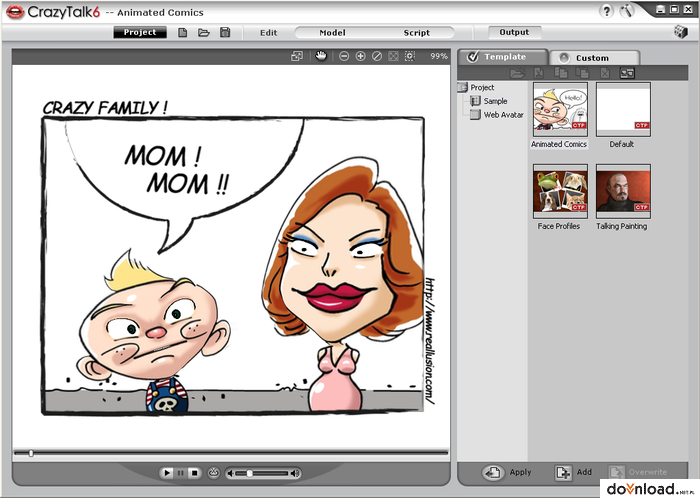Screen dimensions: 700x498
Task: Open the Project tab
Action: [x=140, y=32]
